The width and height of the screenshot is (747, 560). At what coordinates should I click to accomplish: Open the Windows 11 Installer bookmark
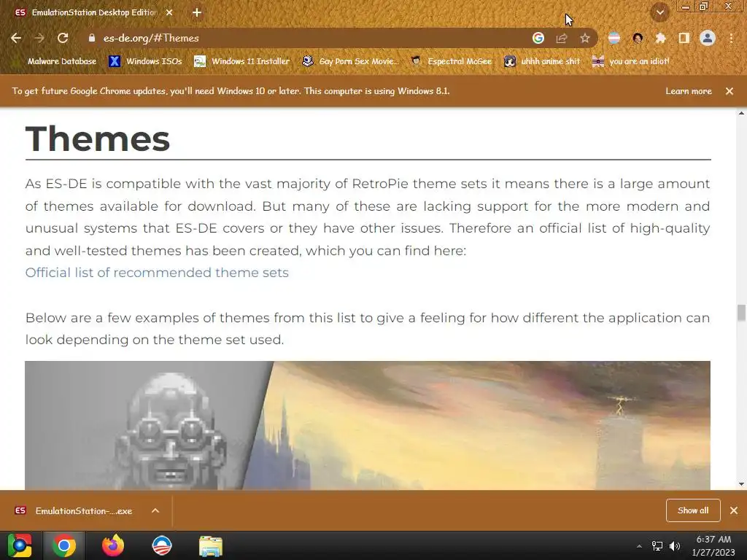click(242, 61)
